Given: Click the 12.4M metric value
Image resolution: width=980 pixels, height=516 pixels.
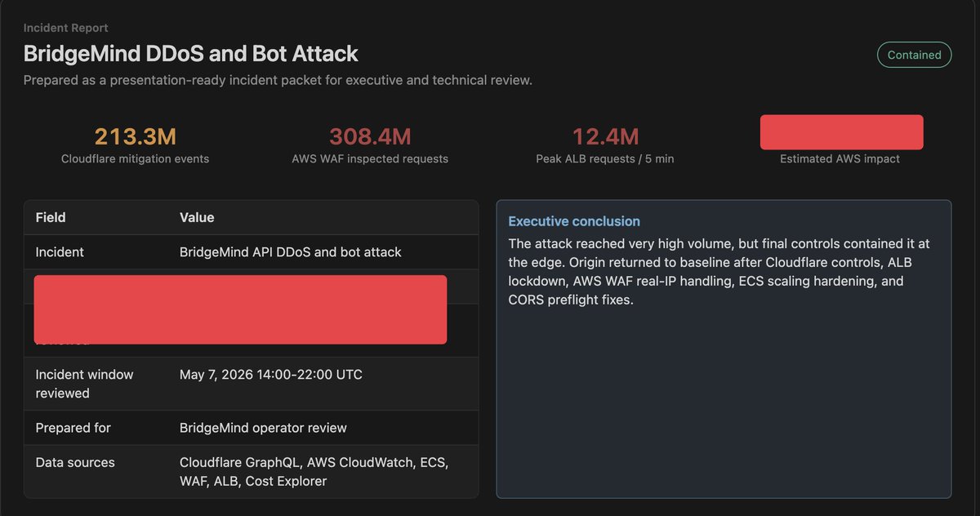Looking at the screenshot, I should pyautogui.click(x=605, y=136).
